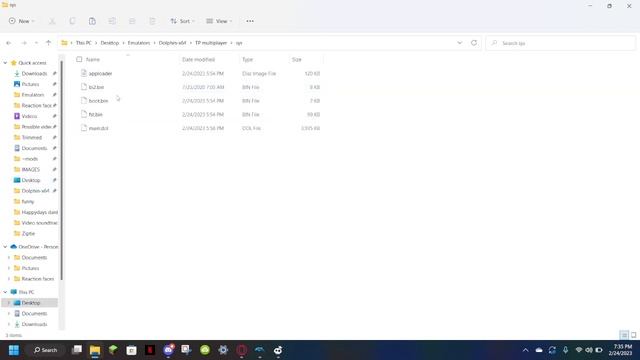This screenshot has height=360, width=640.
Task: Expand OneDrive Reaction faces folder
Action: [9, 279]
